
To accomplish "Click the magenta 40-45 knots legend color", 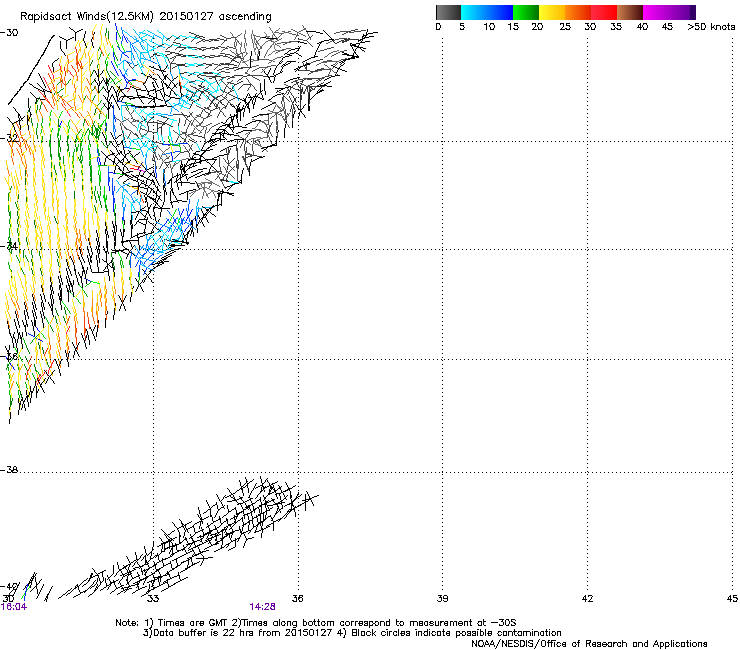I will tap(656, 12).
